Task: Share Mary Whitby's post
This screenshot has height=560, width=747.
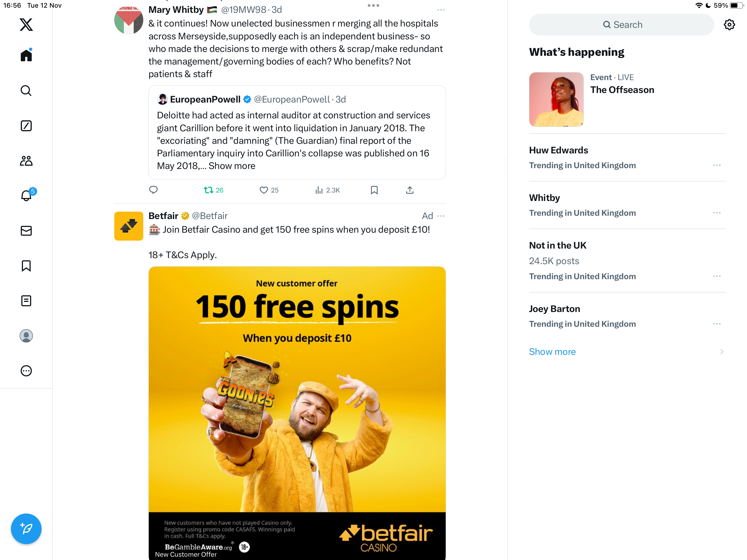Action: pyautogui.click(x=410, y=190)
